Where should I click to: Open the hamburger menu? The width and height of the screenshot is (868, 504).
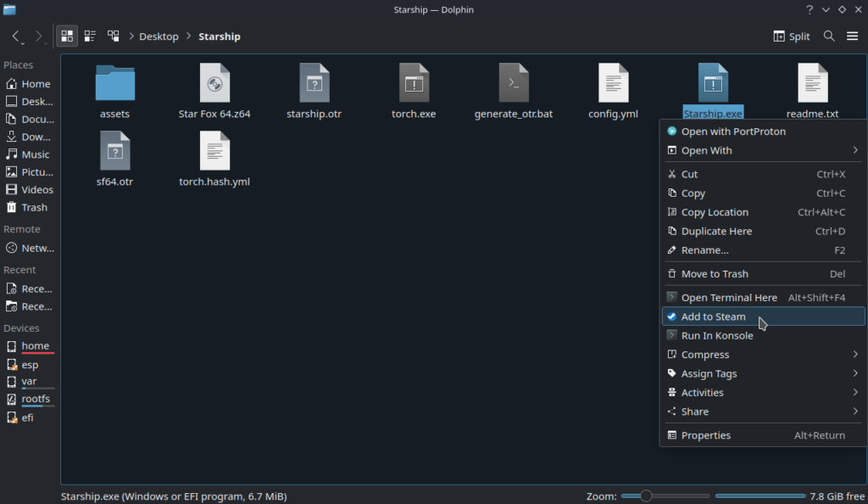(x=852, y=36)
